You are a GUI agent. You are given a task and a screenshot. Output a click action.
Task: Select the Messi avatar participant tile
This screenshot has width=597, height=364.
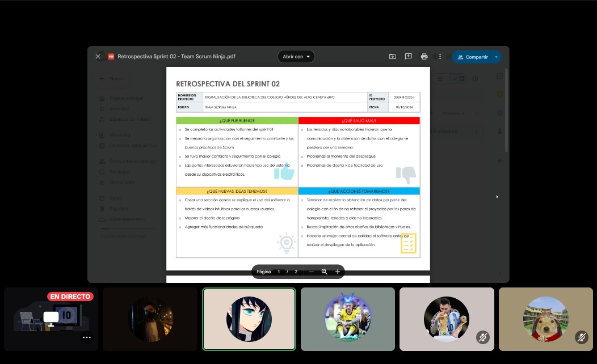(x=446, y=319)
